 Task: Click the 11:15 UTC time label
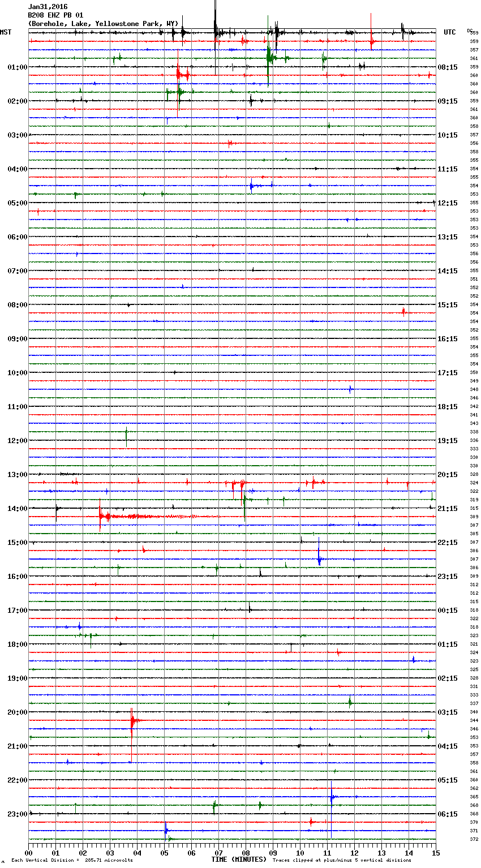click(448, 169)
